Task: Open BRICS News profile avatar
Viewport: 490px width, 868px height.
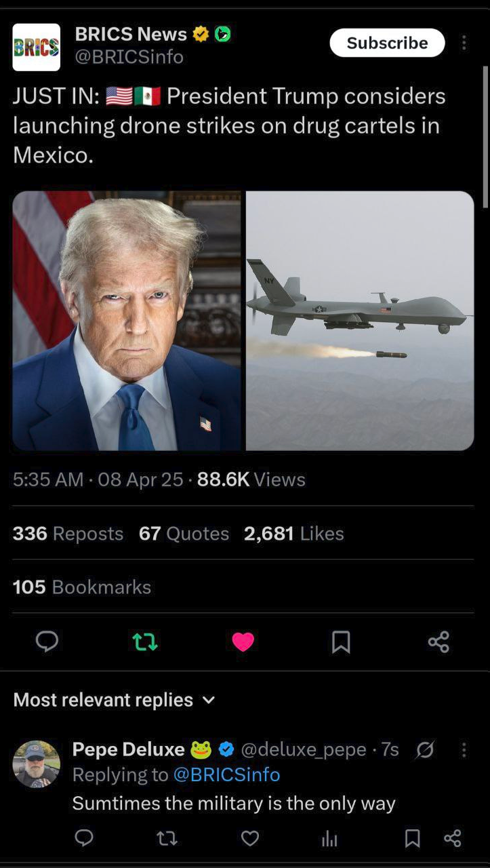Action: click(x=36, y=47)
